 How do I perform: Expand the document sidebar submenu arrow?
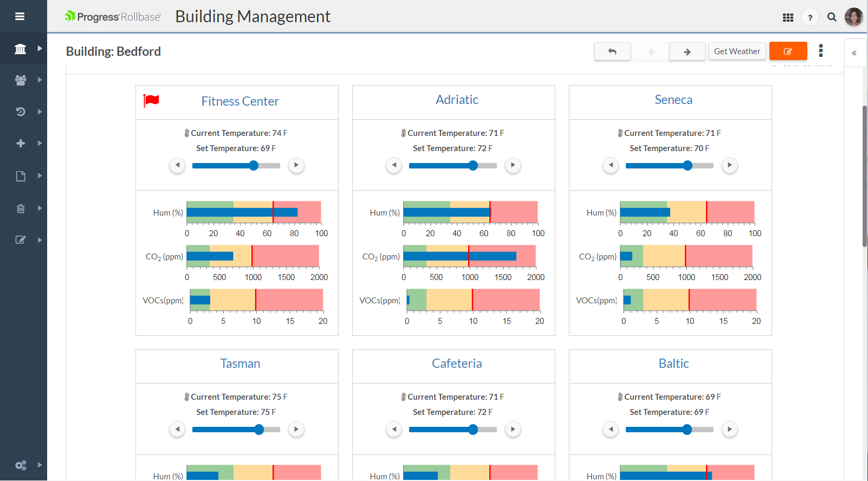point(40,176)
